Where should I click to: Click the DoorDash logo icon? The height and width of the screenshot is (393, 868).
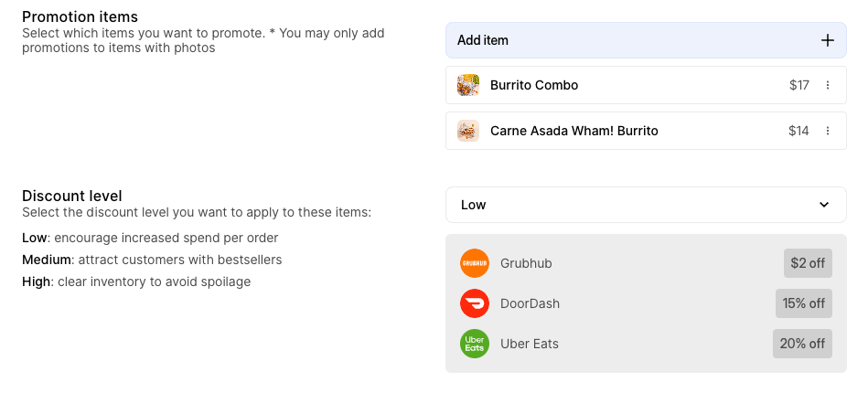click(475, 303)
